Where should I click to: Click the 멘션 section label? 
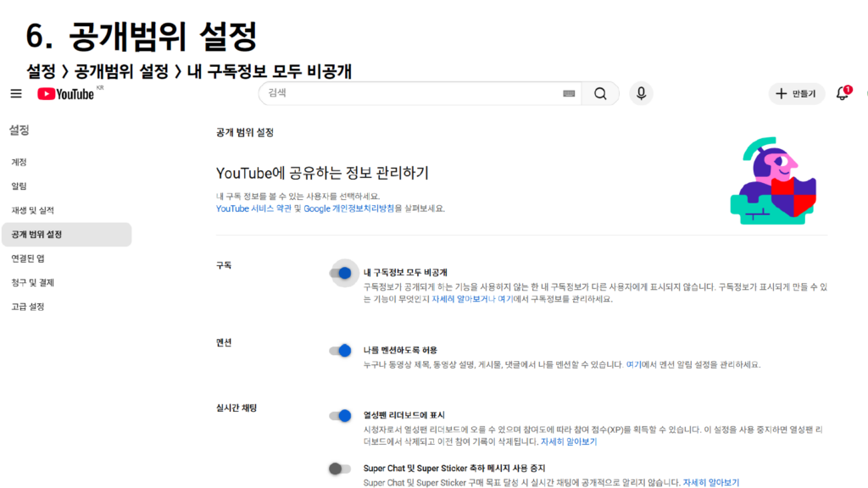224,342
